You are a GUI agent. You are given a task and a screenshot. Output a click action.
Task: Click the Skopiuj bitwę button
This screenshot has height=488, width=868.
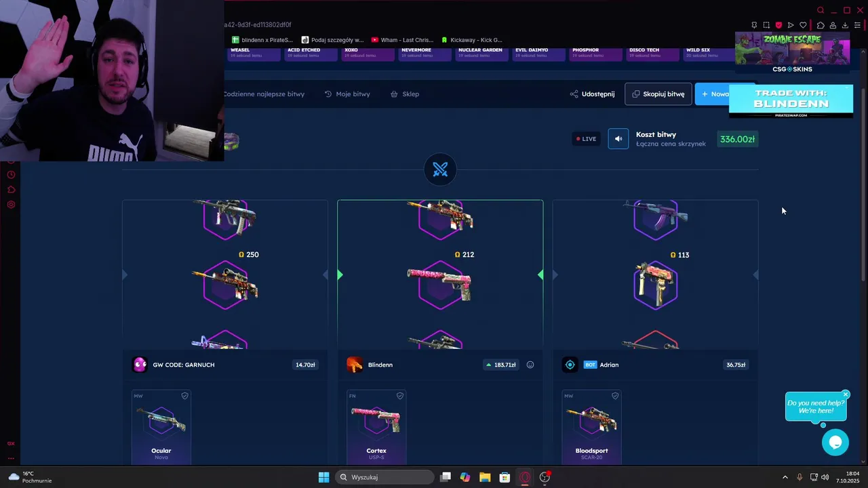[x=658, y=94]
